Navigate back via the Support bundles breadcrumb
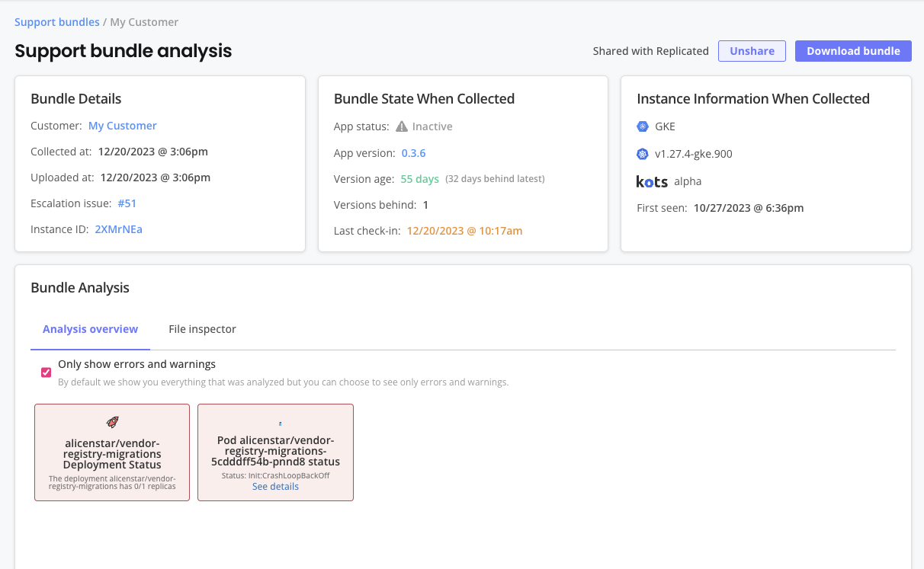Image resolution: width=924 pixels, height=569 pixels. pyautogui.click(x=56, y=21)
